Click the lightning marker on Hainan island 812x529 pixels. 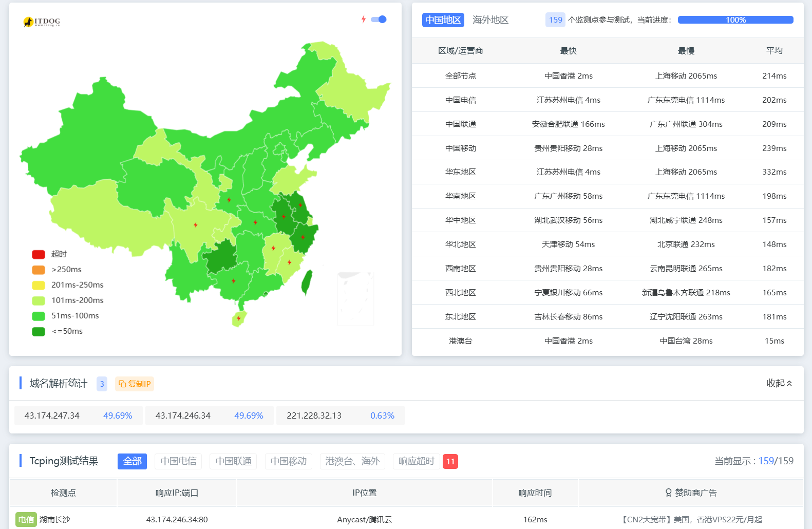point(239,318)
